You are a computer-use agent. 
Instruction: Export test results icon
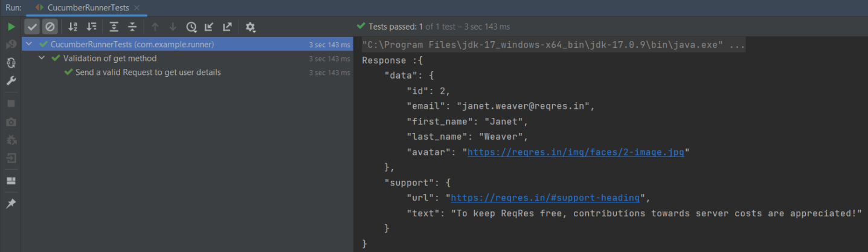[x=227, y=27]
